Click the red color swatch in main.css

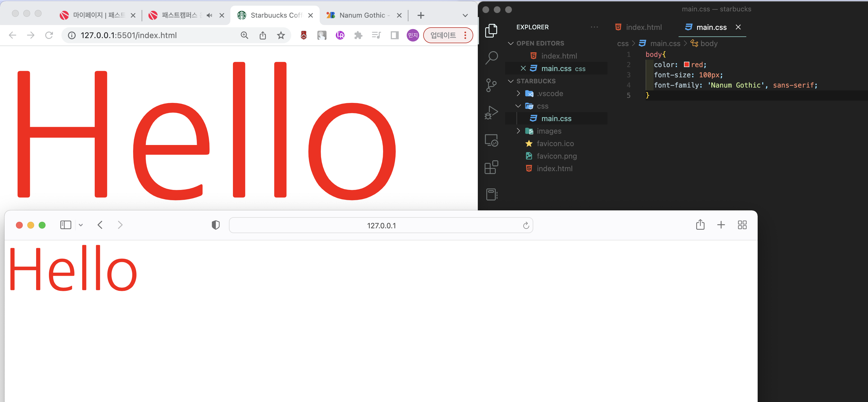(686, 64)
